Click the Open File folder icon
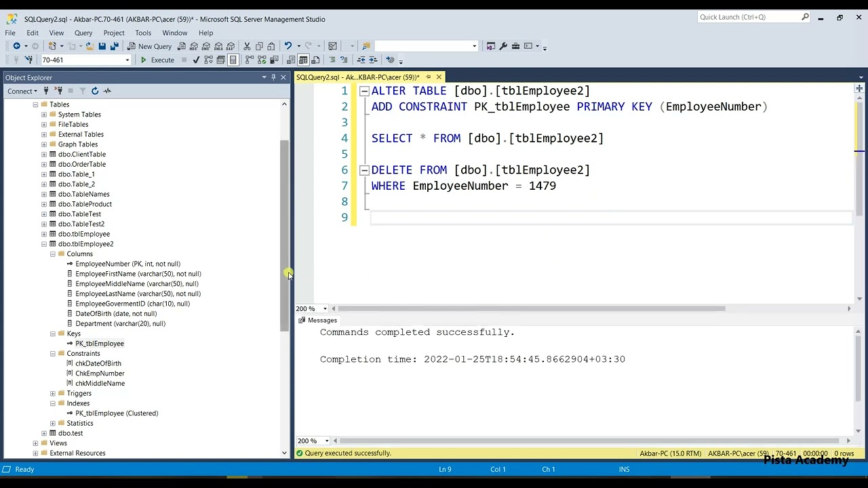 click(89, 46)
